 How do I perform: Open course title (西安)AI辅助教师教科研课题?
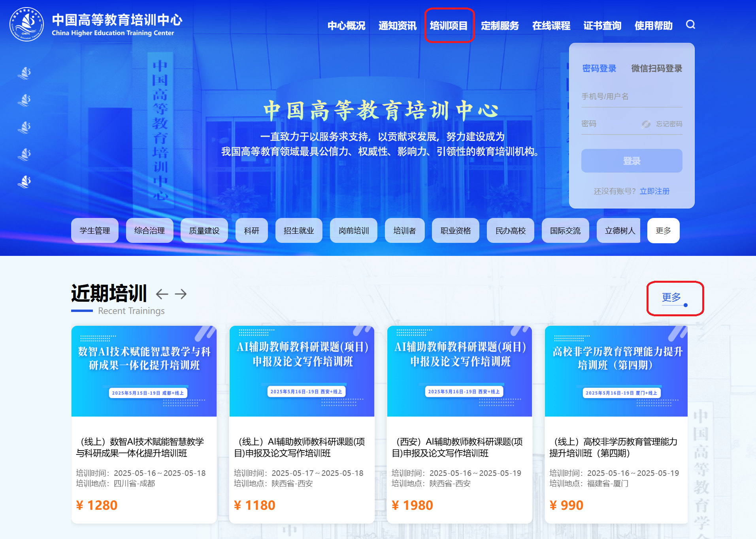point(457,447)
